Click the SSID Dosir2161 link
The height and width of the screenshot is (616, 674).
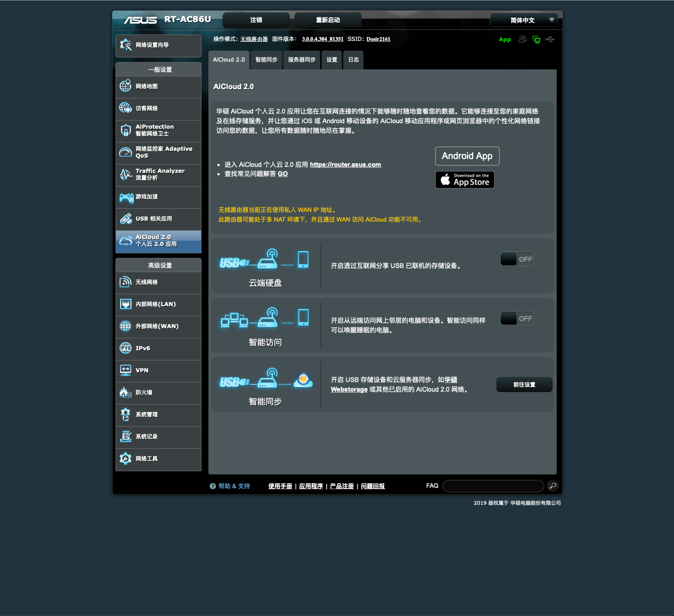(x=378, y=39)
